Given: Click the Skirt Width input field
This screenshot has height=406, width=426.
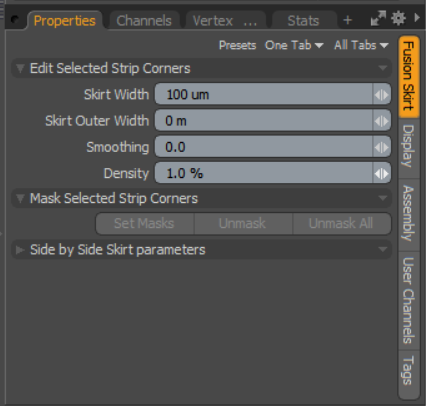Looking at the screenshot, I should pos(263,95).
